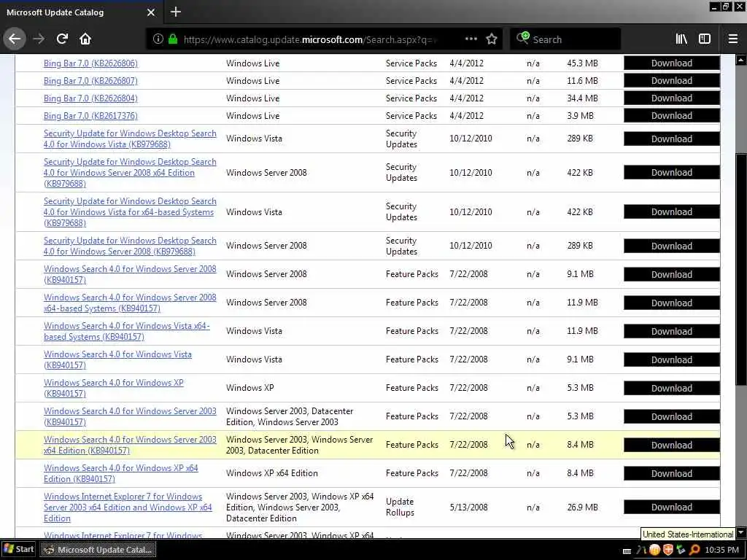Image resolution: width=747 pixels, height=560 pixels.
Task: Click the tray icon left of the orange globe
Action: [641, 550]
